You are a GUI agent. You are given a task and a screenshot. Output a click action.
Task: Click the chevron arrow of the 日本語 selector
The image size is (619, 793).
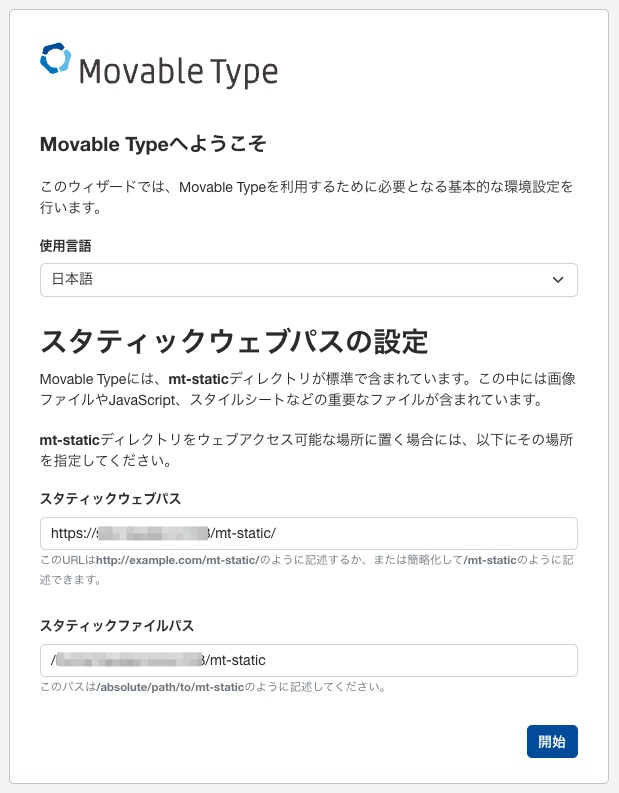558,280
